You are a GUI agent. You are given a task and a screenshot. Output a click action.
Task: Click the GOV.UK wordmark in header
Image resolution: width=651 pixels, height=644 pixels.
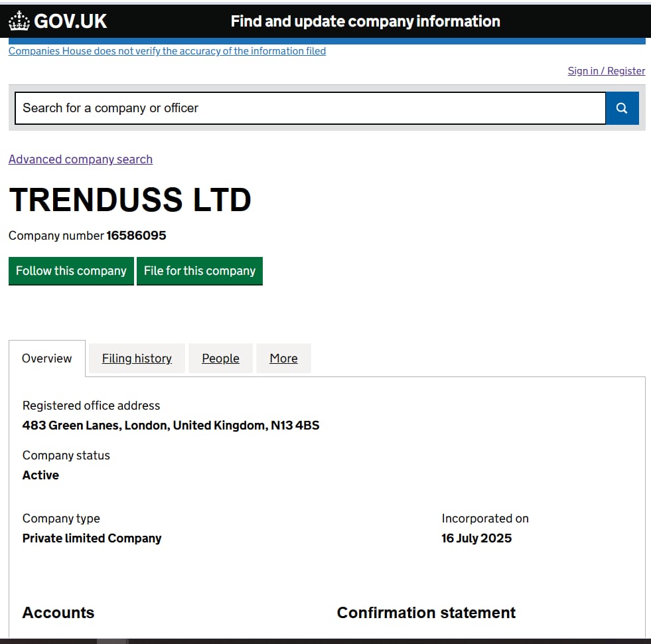tap(70, 21)
